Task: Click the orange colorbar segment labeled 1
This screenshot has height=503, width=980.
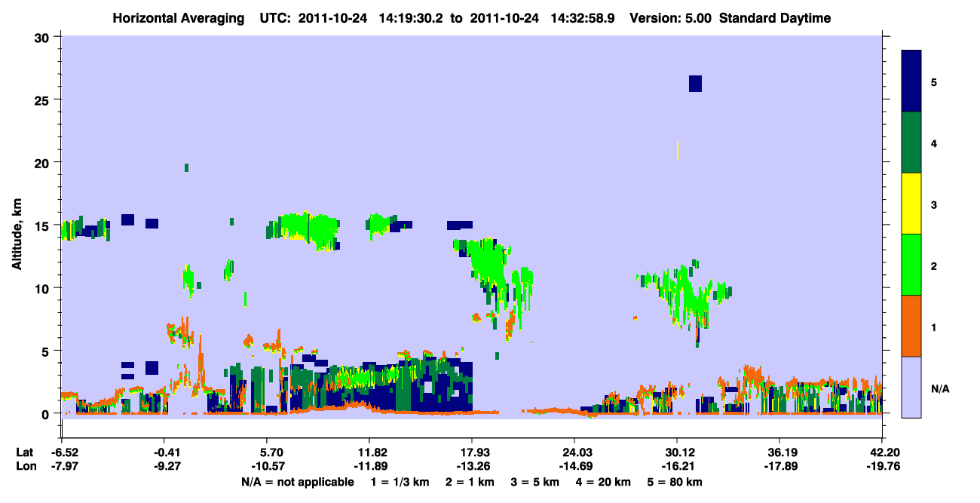Action: pyautogui.click(x=911, y=326)
